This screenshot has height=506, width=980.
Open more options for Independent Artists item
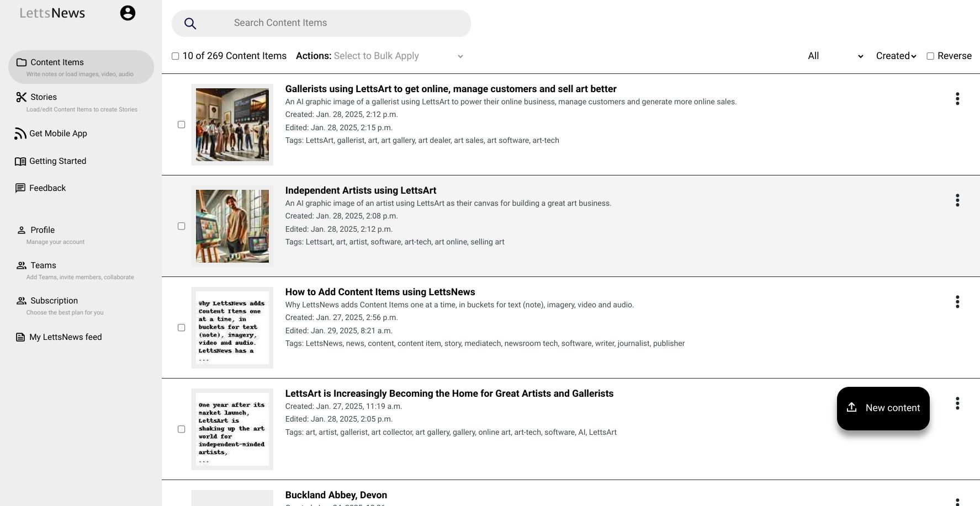957,200
